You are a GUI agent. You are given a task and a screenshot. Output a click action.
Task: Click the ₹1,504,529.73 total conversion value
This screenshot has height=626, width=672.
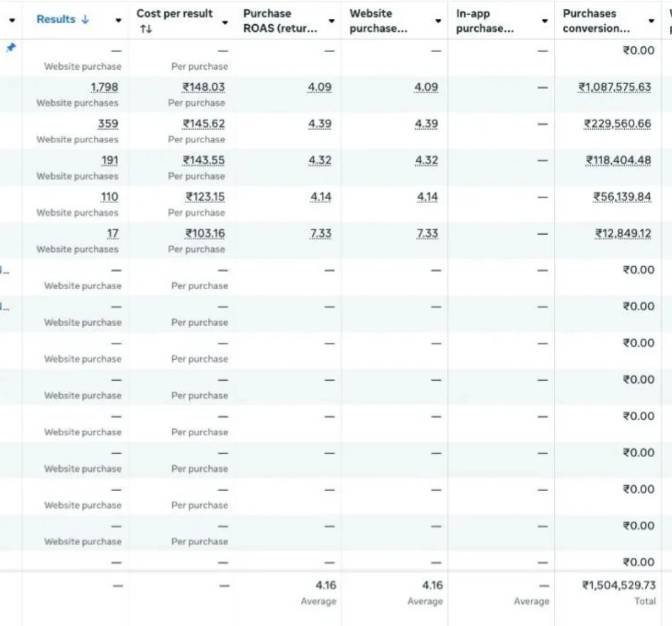coord(618,585)
